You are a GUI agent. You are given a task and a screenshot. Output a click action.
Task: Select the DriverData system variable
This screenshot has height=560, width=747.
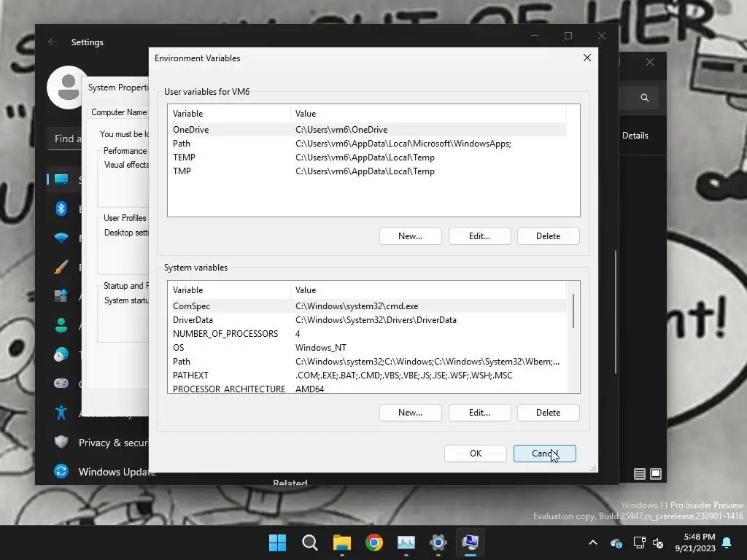368,320
